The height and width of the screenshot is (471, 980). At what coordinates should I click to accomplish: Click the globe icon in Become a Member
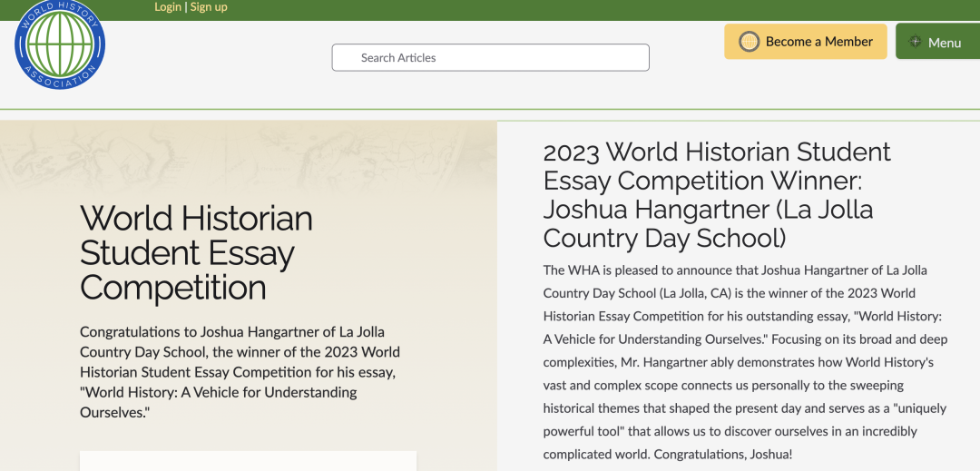749,42
